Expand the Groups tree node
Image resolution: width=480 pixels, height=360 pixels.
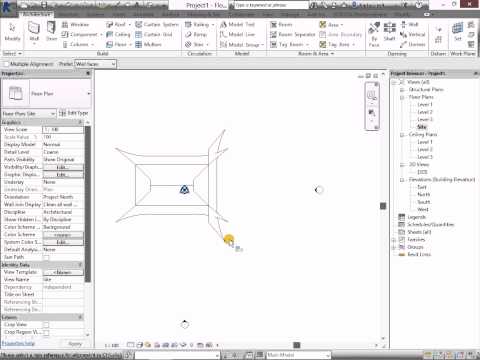(x=394, y=247)
